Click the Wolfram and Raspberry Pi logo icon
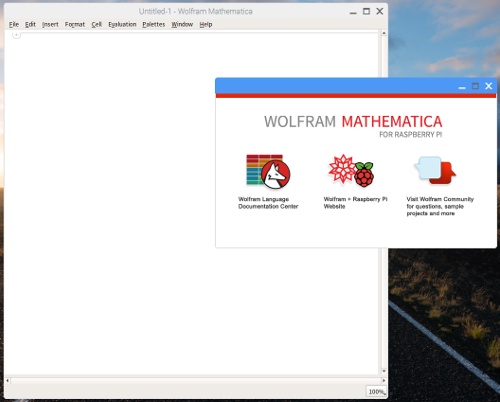 coord(351,171)
